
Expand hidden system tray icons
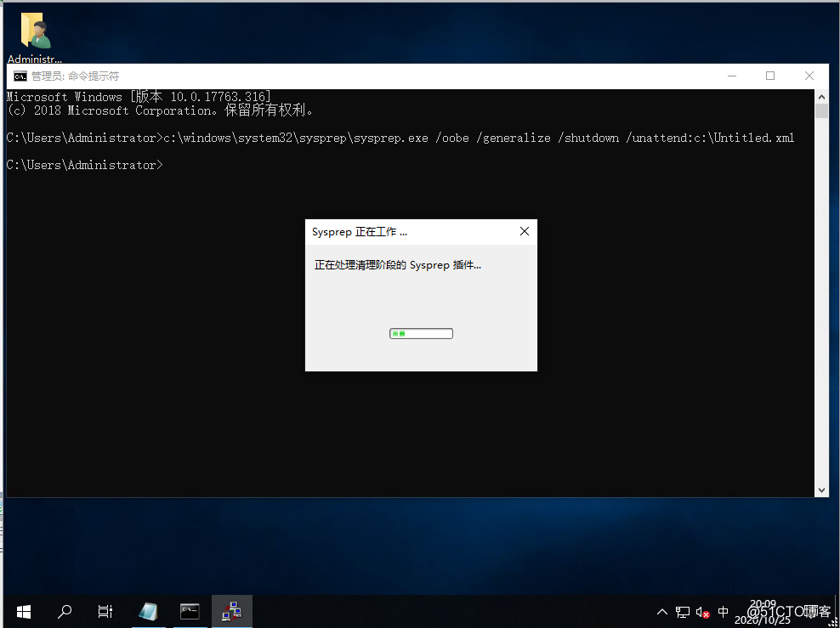point(661,611)
